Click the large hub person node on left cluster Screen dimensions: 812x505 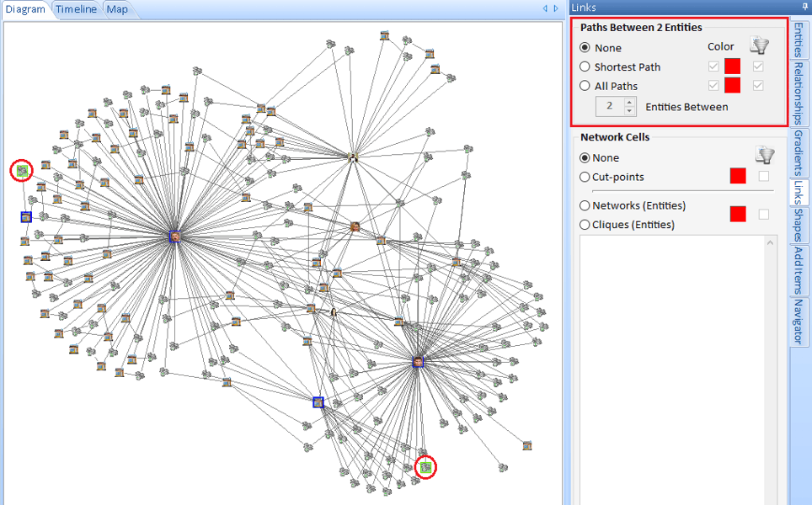(175, 237)
